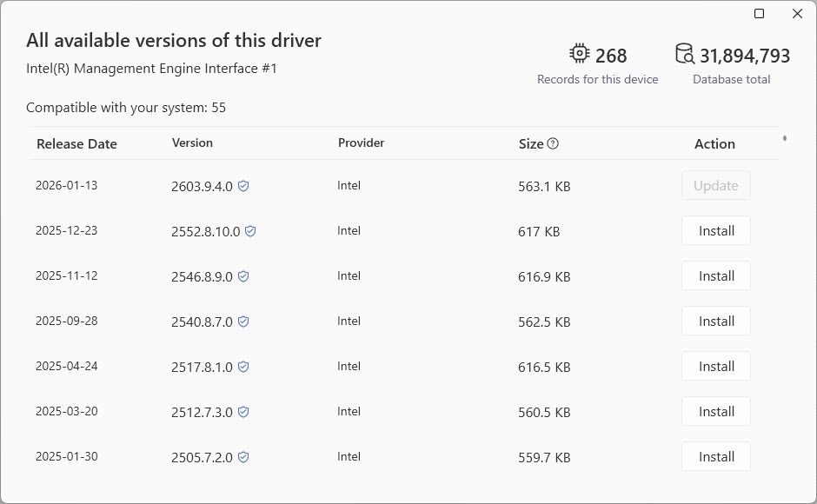This screenshot has height=504, width=817.
Task: Select release date 2025-12-23
Action: 67,230
